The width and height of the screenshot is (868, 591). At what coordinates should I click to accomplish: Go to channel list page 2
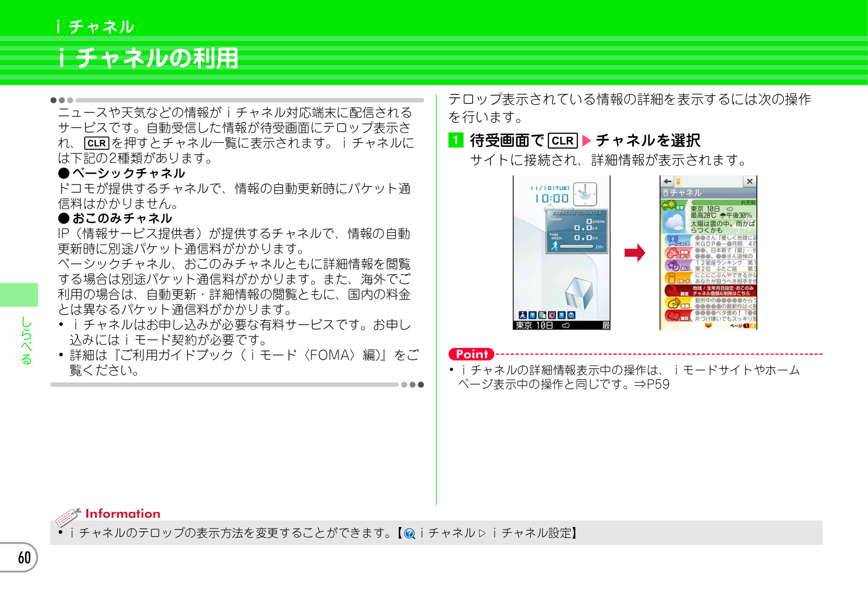tap(753, 326)
